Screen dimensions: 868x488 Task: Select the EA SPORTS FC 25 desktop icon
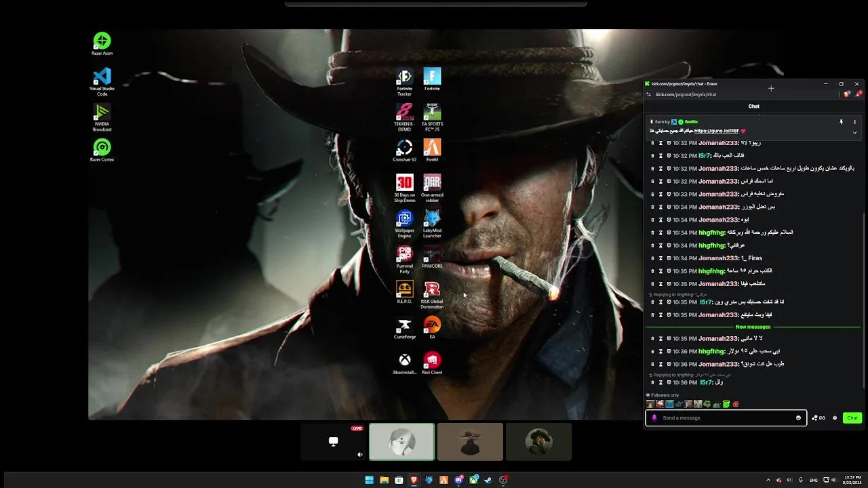coord(432,117)
